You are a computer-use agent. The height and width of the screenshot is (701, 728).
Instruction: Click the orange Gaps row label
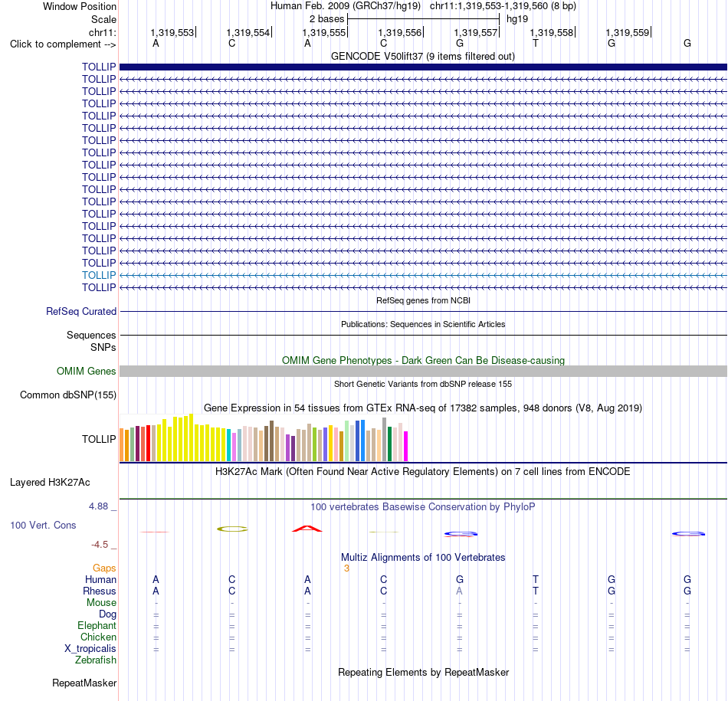tap(104, 568)
